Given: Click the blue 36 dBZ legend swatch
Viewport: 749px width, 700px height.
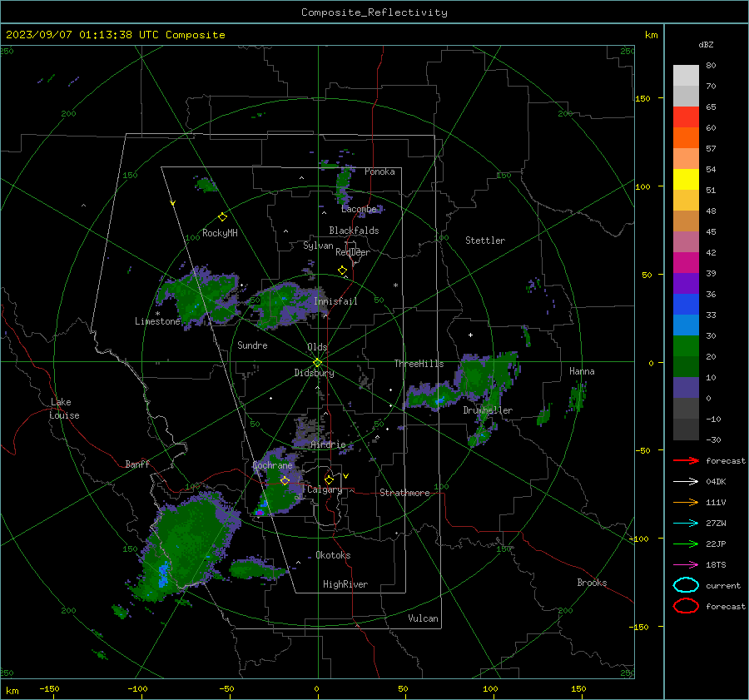Looking at the screenshot, I should click(x=686, y=304).
